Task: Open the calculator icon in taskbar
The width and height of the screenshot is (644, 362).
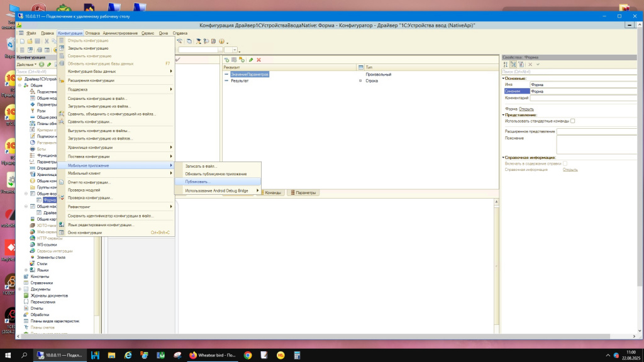Action: click(297, 356)
